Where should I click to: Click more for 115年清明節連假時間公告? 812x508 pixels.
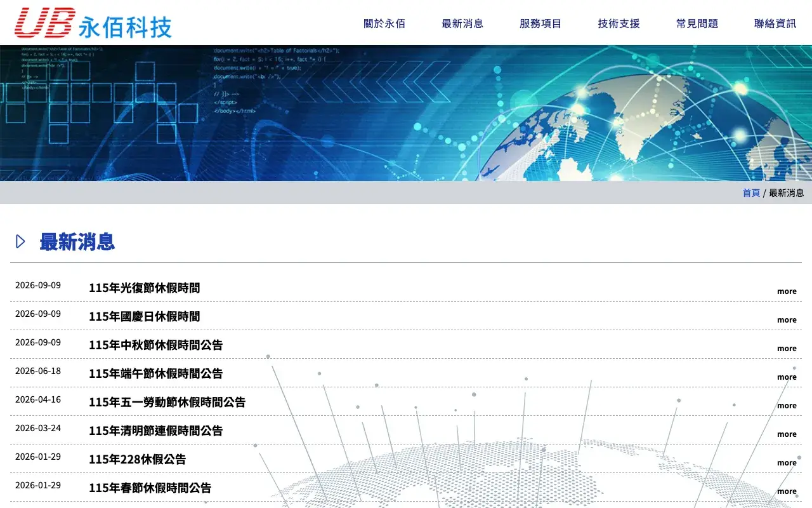[x=787, y=434]
